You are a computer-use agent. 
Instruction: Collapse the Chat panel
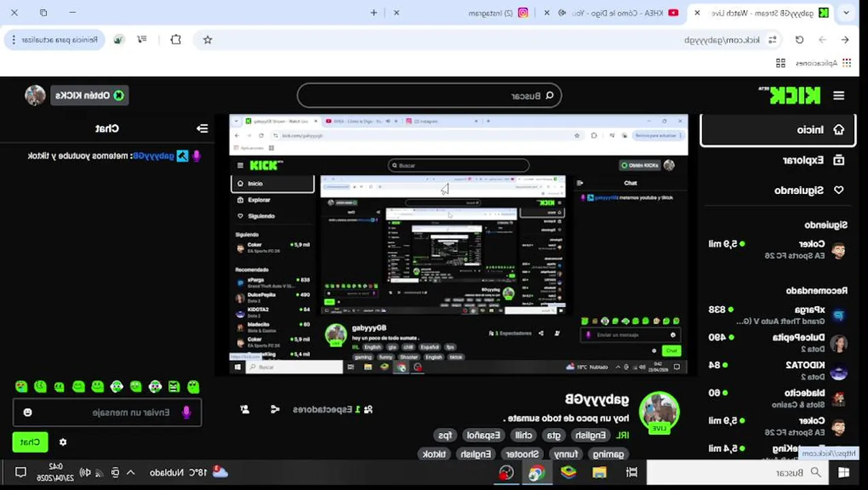[202, 129]
